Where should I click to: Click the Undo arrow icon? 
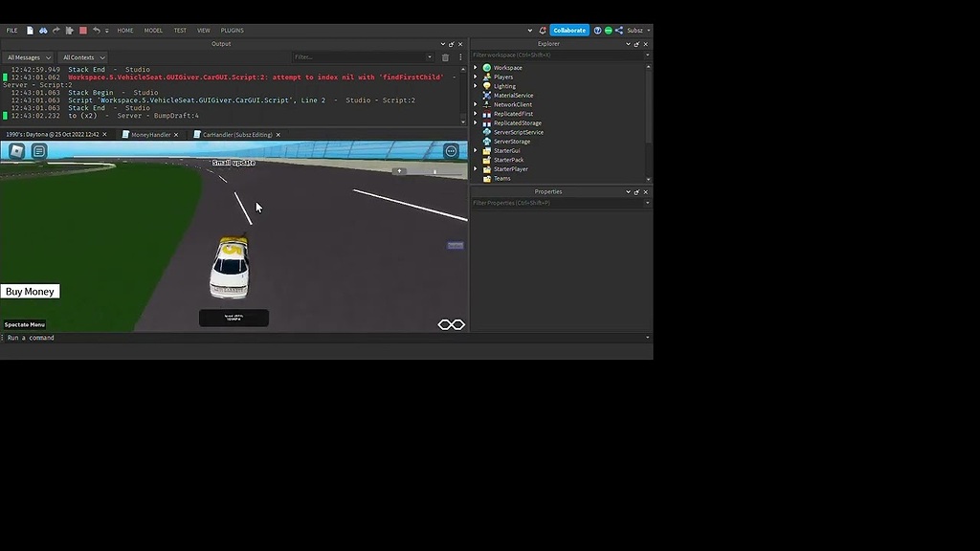(x=96, y=30)
